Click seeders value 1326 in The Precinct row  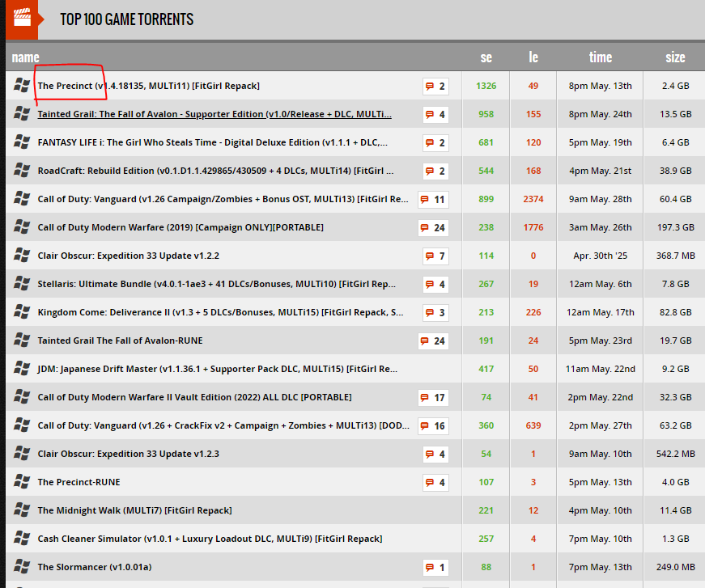coord(486,86)
